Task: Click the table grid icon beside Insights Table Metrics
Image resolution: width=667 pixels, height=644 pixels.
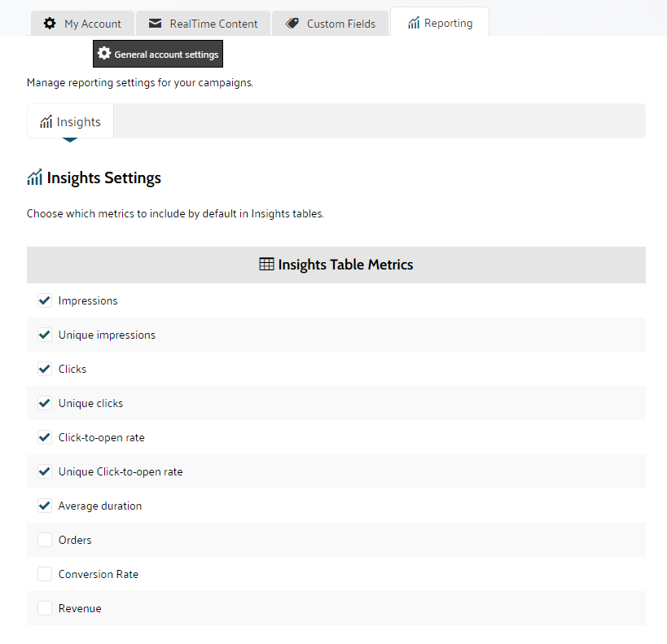Action: point(266,265)
